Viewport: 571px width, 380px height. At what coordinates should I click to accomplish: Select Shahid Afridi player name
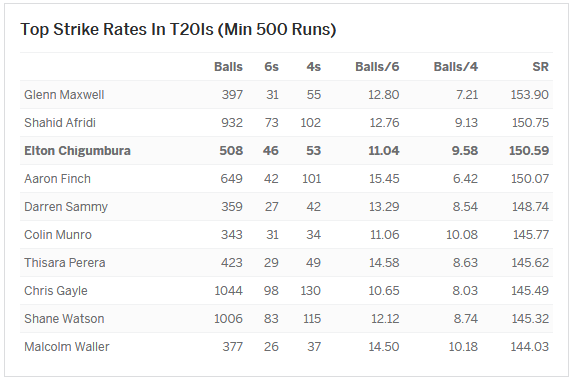[60, 123]
